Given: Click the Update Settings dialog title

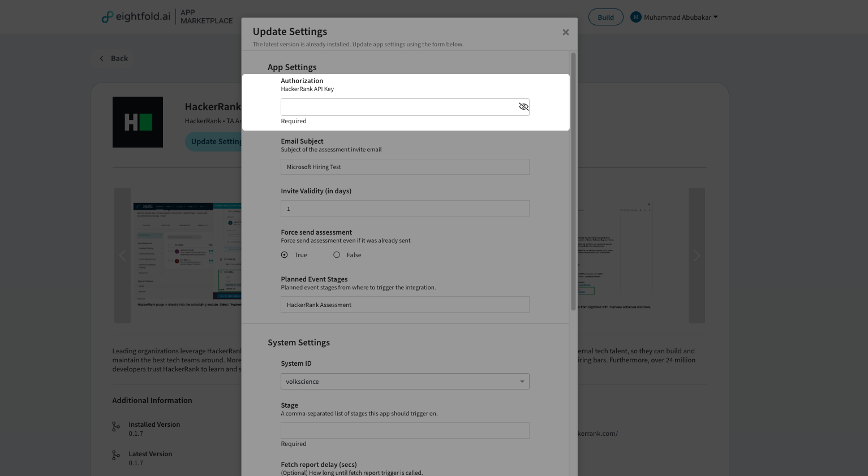Looking at the screenshot, I should pos(290,32).
